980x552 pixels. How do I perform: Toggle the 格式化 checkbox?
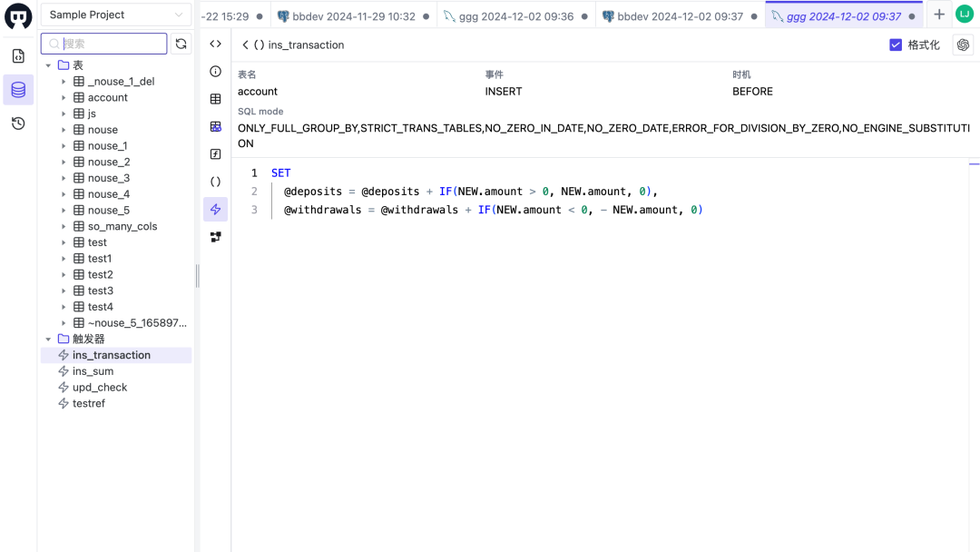896,45
